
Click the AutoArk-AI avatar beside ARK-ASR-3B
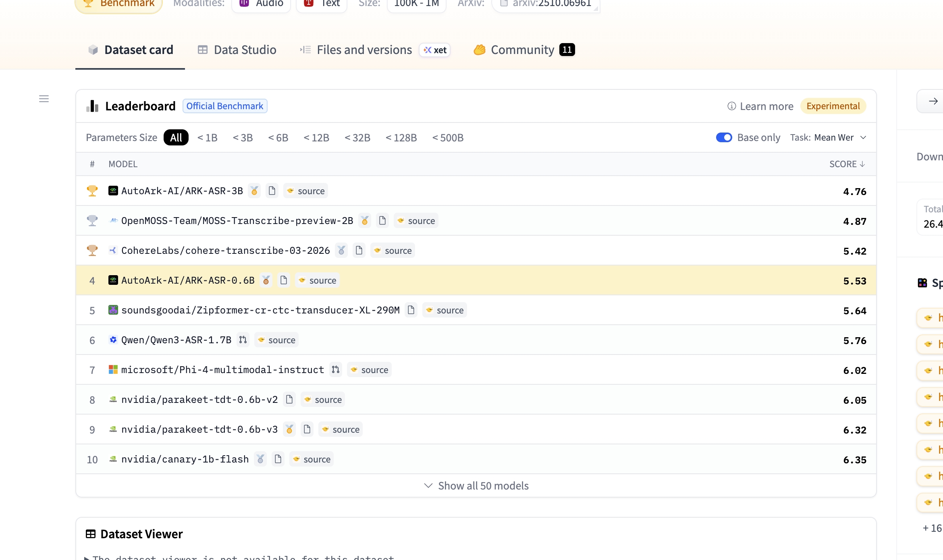click(113, 191)
